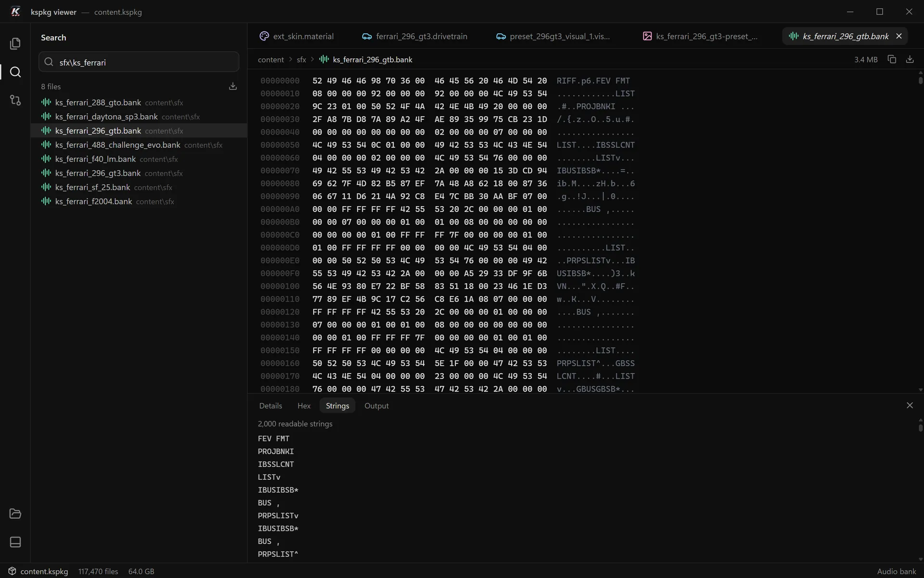Click content.kspkg in the status bar
The height and width of the screenshot is (578, 924).
(x=44, y=571)
